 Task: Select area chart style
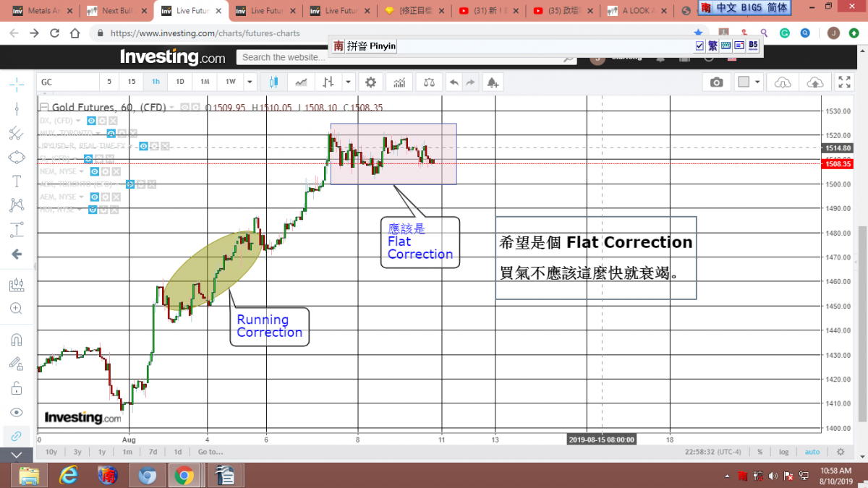tap(301, 82)
